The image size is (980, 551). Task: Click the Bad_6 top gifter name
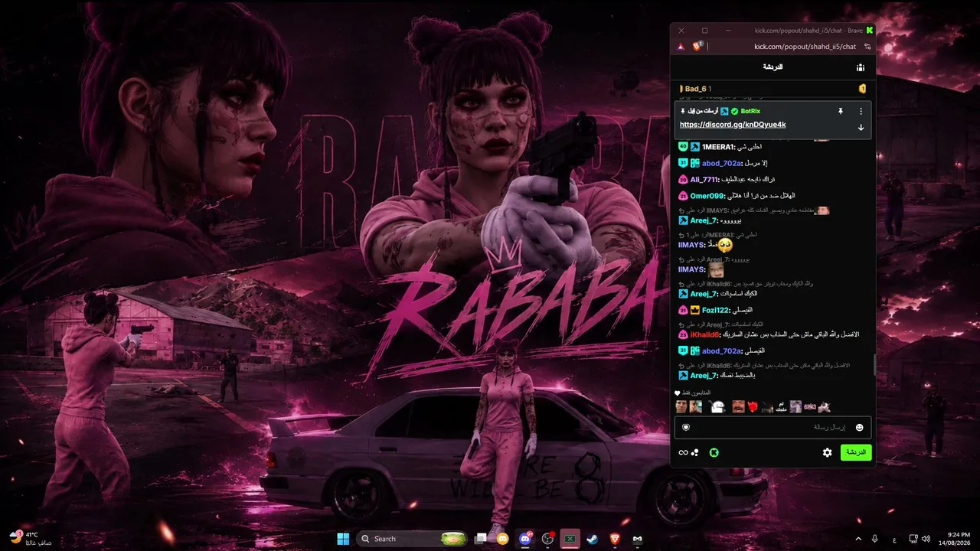coord(695,89)
